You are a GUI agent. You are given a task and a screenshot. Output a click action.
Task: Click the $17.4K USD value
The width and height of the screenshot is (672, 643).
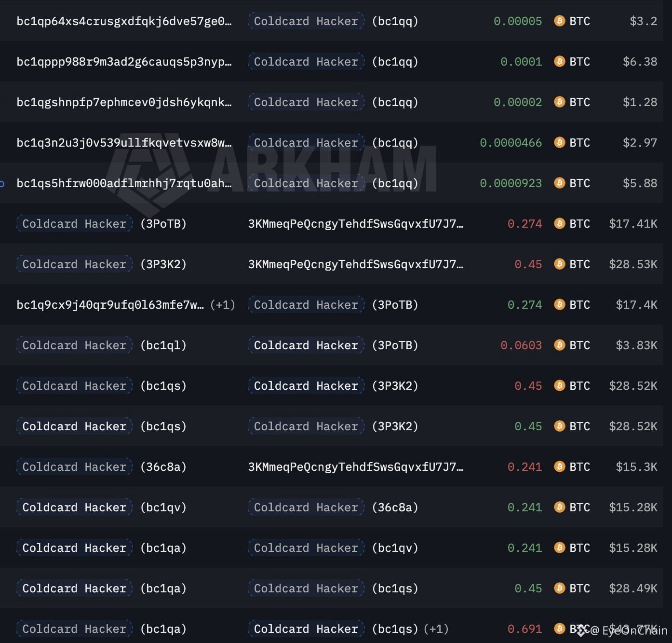(x=636, y=305)
